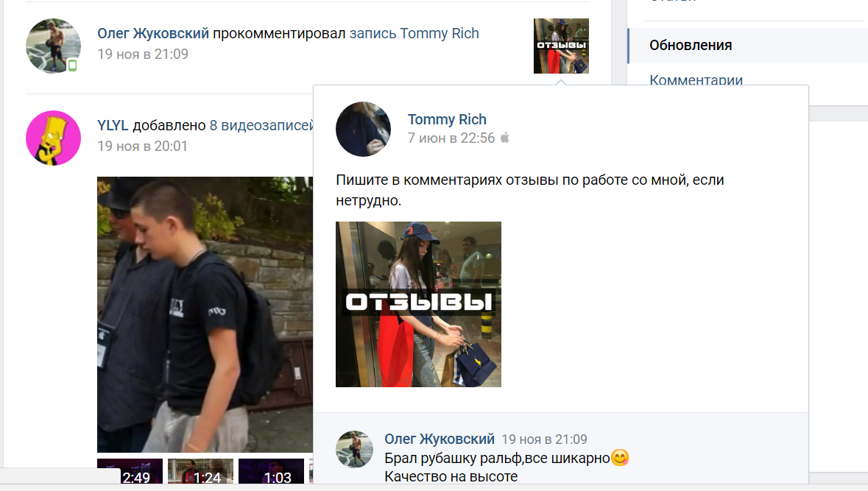Play the 1:24 video thumbnail
868x491 pixels.
point(200,471)
